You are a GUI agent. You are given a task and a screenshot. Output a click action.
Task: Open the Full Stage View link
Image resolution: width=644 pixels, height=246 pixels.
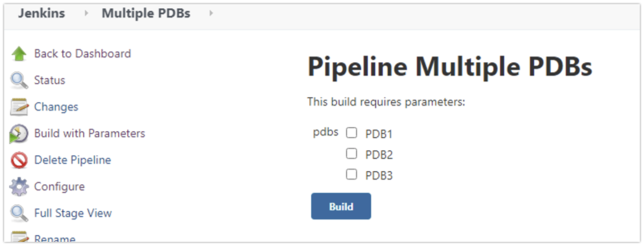coord(73,213)
